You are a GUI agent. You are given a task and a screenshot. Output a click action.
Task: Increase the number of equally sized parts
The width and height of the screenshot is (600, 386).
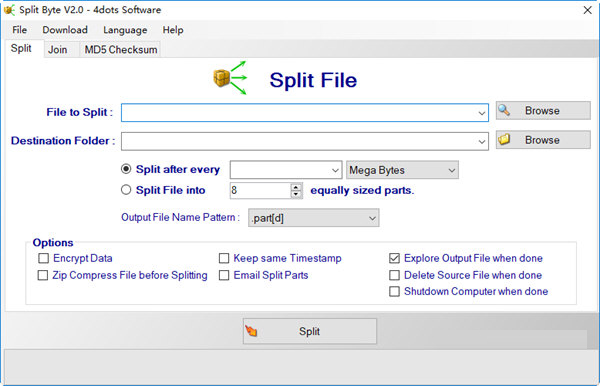[x=296, y=187]
